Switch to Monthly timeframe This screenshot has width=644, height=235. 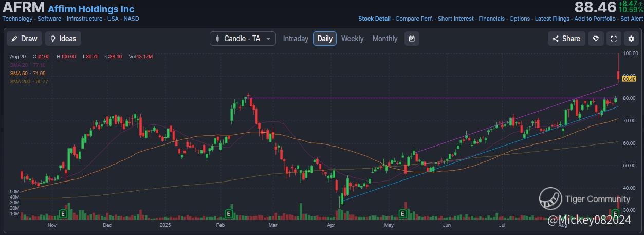point(385,39)
